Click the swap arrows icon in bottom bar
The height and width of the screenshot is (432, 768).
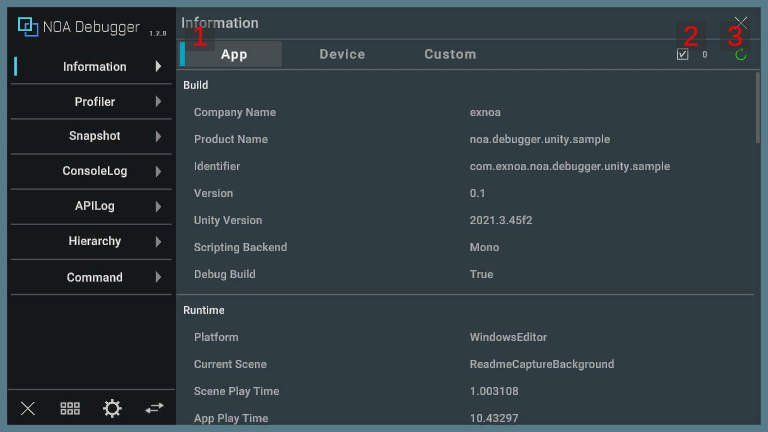[x=154, y=408]
